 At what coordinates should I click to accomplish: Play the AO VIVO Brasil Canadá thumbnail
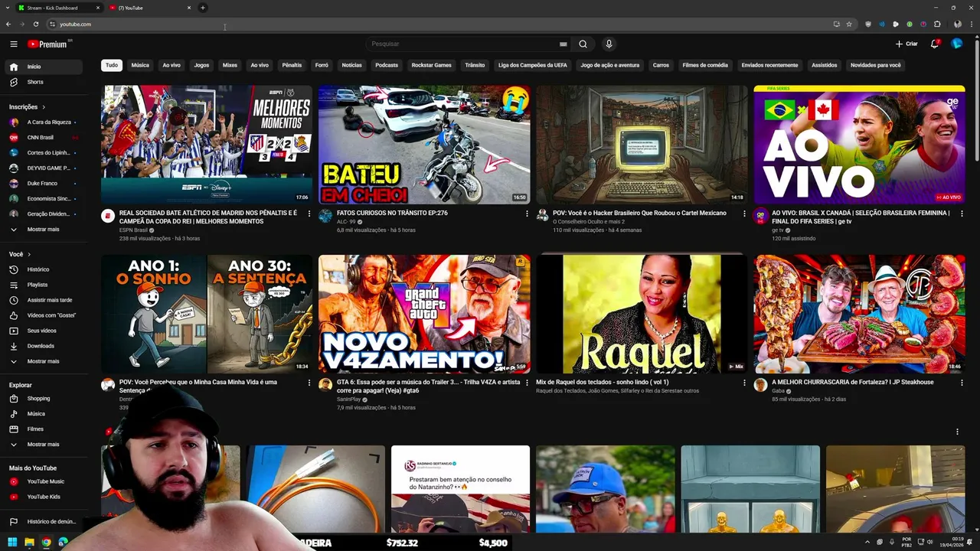coord(859,145)
